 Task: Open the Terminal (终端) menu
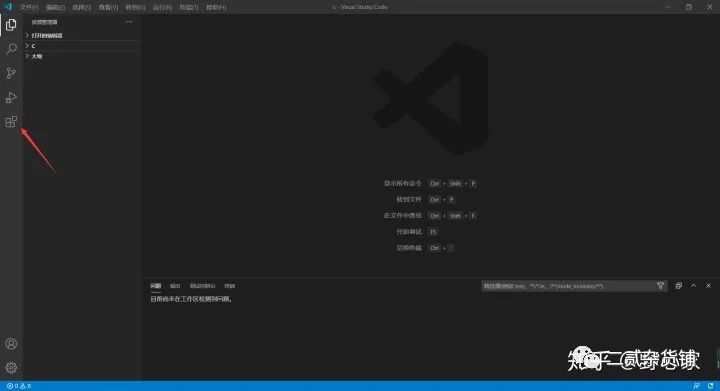189,7
